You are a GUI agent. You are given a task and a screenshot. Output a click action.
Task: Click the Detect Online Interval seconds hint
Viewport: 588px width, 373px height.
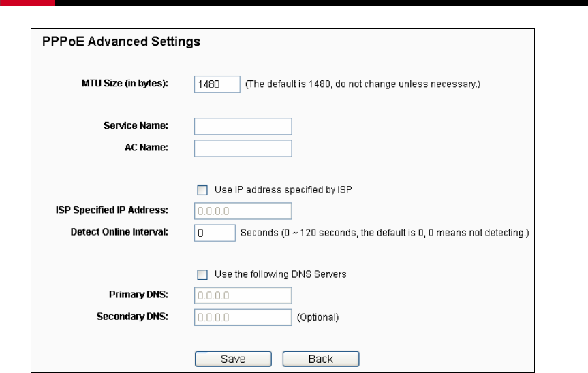384,233
